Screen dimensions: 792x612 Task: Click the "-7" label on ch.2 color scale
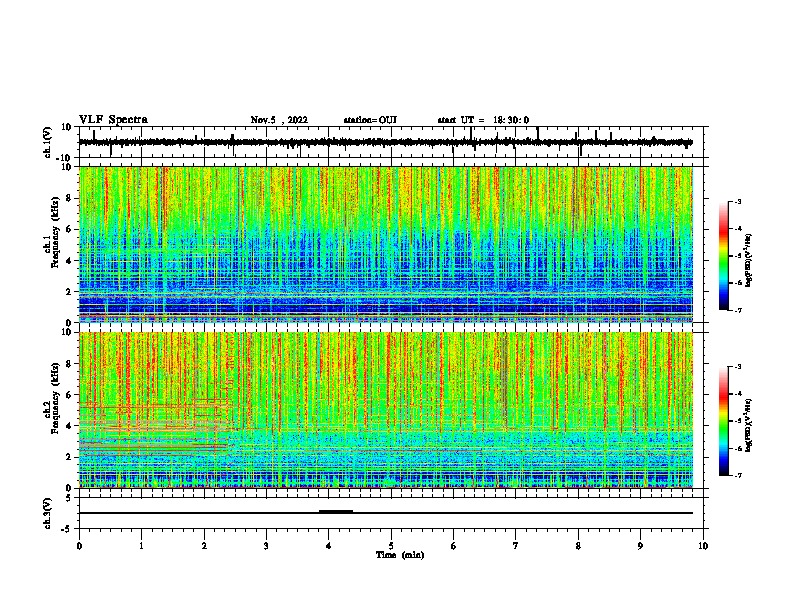click(x=737, y=475)
